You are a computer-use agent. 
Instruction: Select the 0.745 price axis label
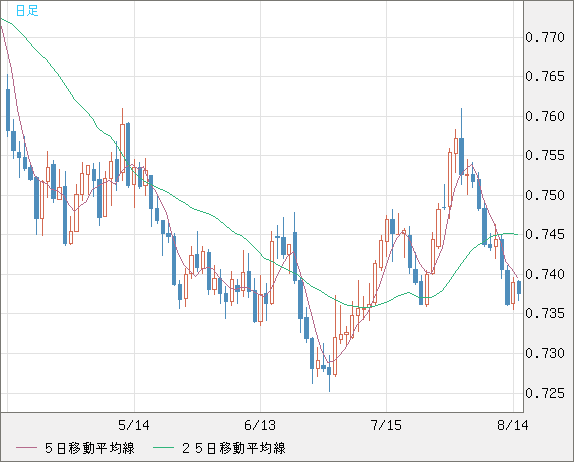pos(545,234)
